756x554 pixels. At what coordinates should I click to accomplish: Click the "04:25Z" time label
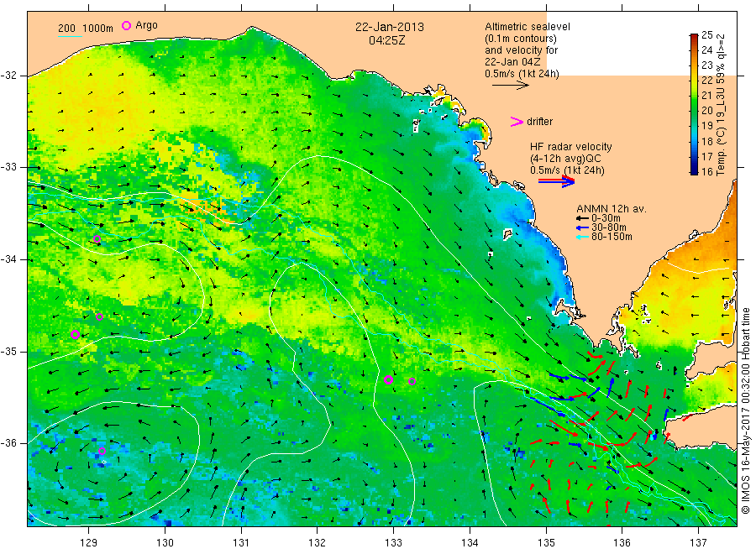tap(386, 40)
